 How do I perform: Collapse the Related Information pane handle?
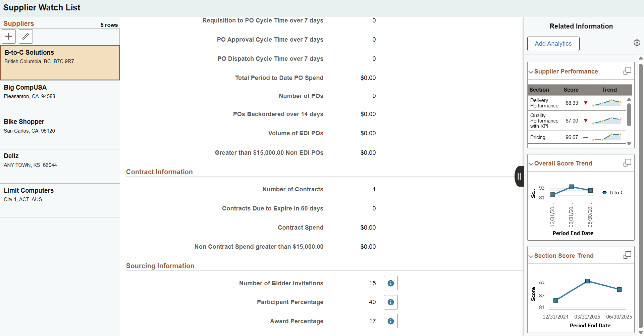click(519, 176)
